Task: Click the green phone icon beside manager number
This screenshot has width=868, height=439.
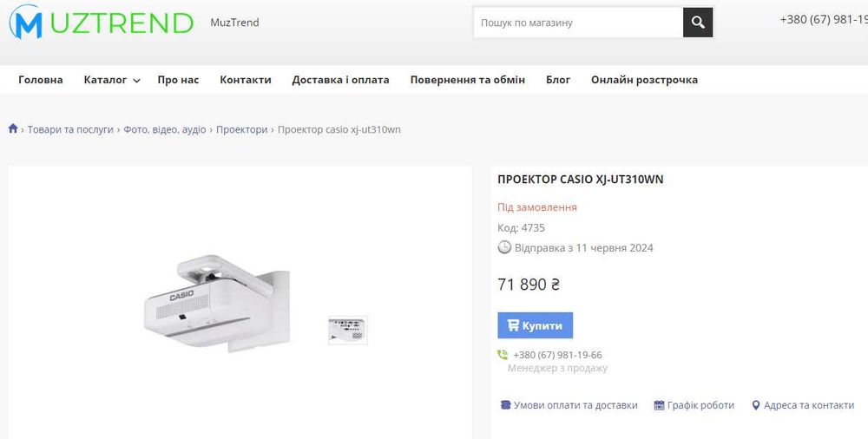Action: click(x=503, y=355)
